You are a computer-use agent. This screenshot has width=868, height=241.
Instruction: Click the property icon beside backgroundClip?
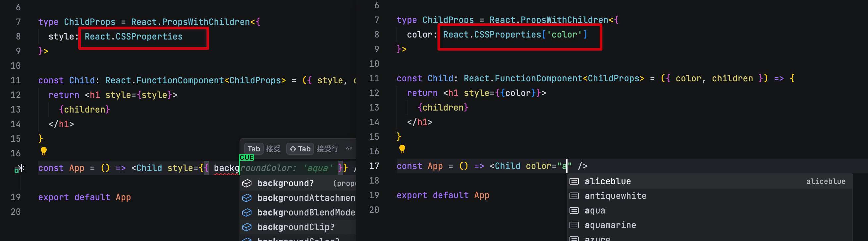point(247,227)
